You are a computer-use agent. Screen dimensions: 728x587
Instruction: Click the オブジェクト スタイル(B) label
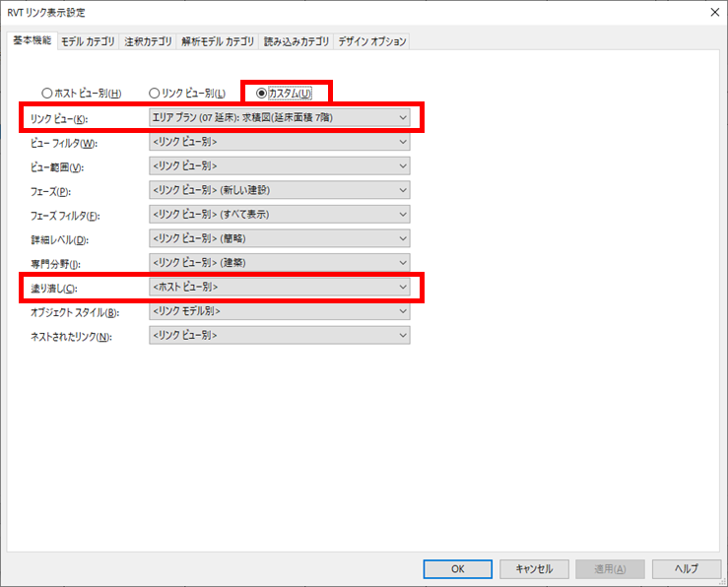pos(75,313)
